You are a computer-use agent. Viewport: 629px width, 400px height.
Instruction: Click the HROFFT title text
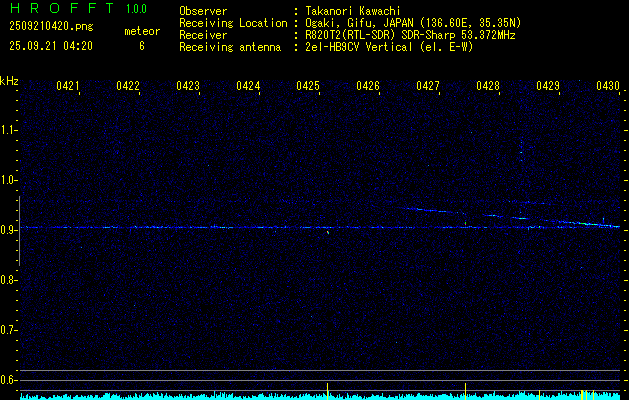click(x=62, y=8)
